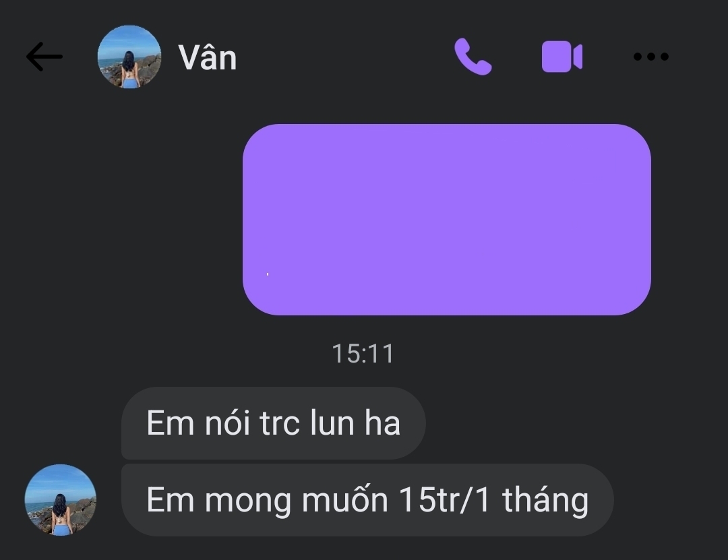Tap the grey bubble above the salary message
This screenshot has width=728, height=560.
[273, 423]
